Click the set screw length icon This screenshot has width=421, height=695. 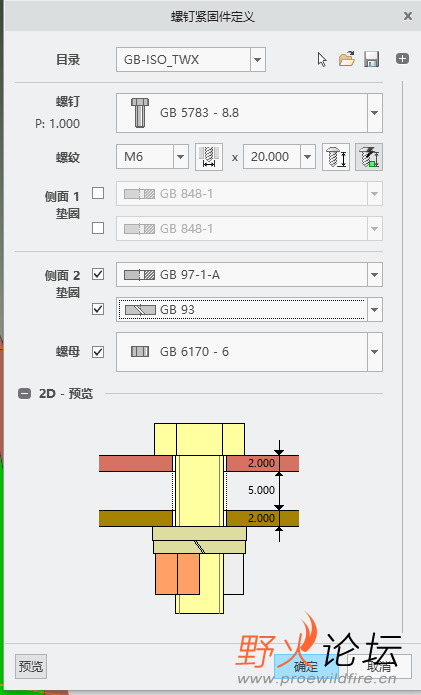[x=336, y=157]
